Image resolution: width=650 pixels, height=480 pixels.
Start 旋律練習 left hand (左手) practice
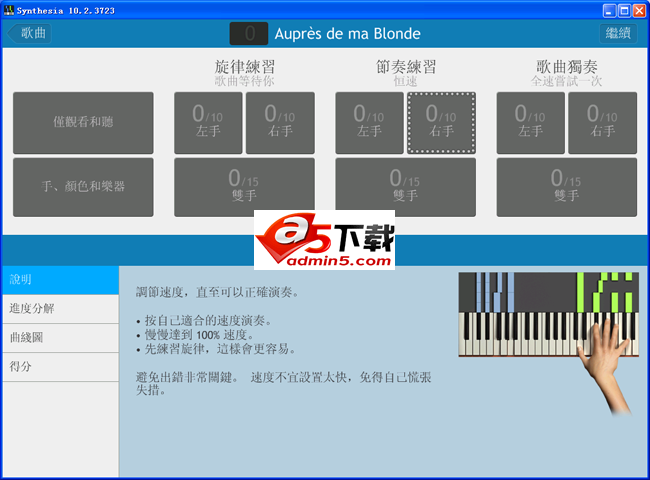click(x=208, y=123)
